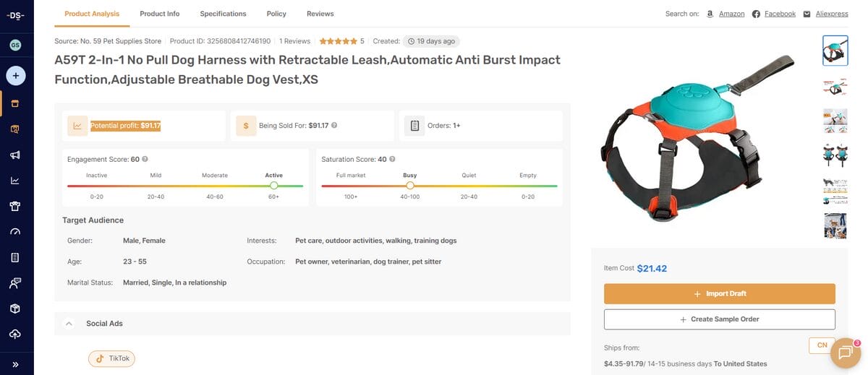Screen dimensions: 868x375
Task: Open the megaphone marketing icon in sidebar
Action: tap(15, 155)
